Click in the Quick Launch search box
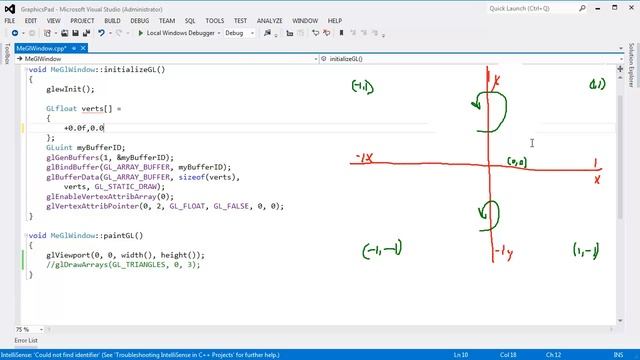The image size is (640, 360). click(533, 8)
